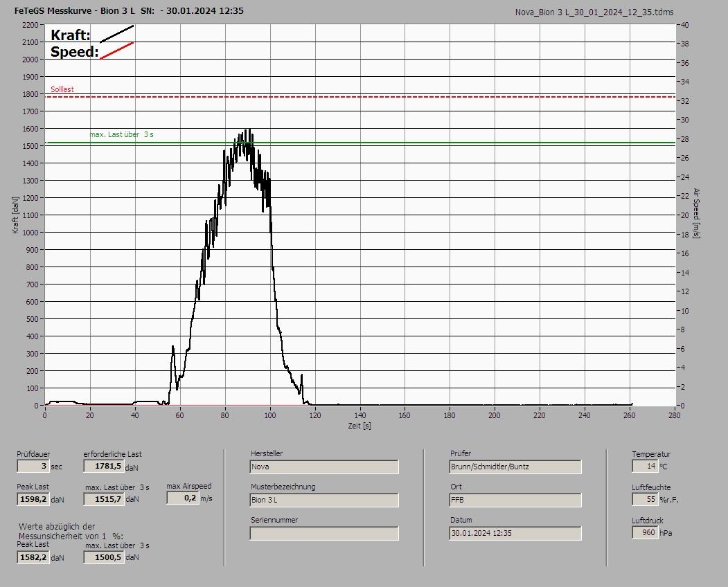Image resolution: width=728 pixels, height=587 pixels.
Task: Click the empty Seriennummer field
Action: (x=324, y=534)
